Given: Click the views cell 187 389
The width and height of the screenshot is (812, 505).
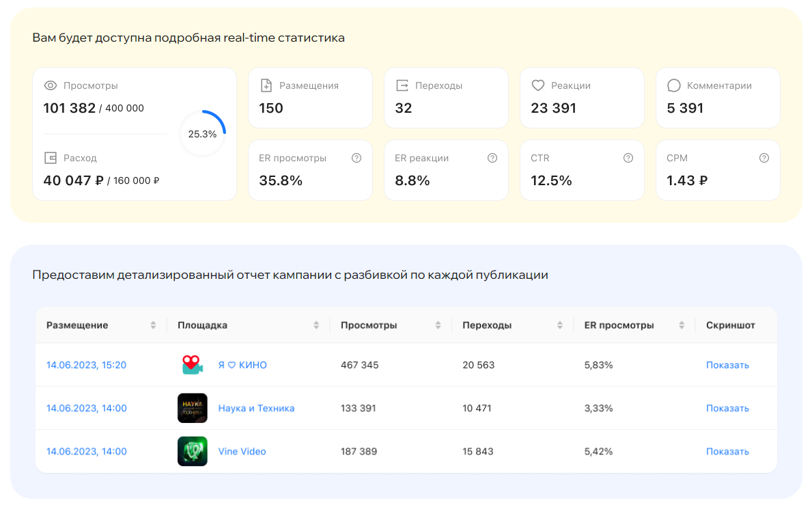Looking at the screenshot, I should point(359,451).
